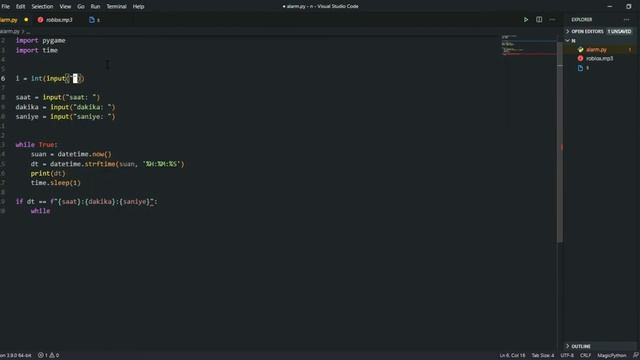Open roblox.mp3 in Explorer tree
The width and height of the screenshot is (640, 360).
600,58
